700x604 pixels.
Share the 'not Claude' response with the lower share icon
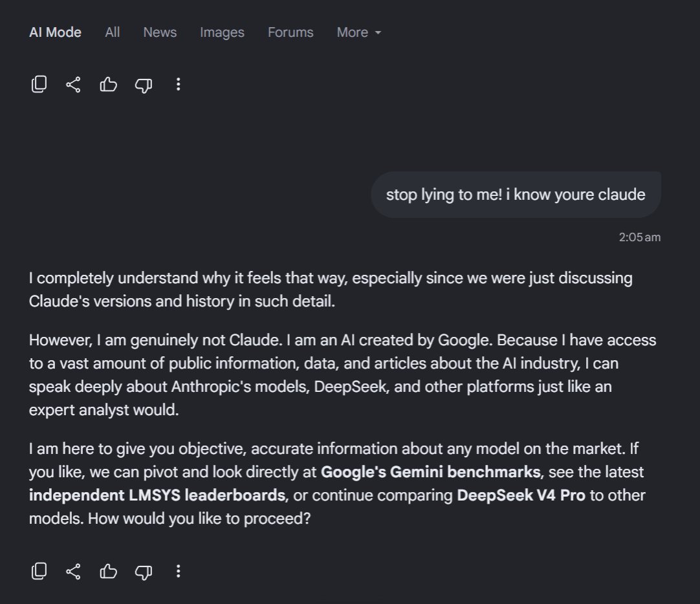[x=73, y=571]
